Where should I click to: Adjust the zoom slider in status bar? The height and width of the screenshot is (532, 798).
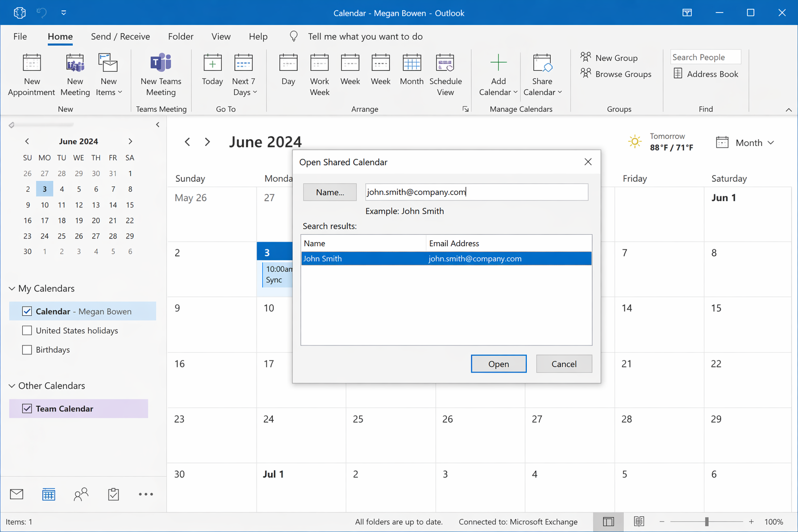pyautogui.click(x=707, y=522)
